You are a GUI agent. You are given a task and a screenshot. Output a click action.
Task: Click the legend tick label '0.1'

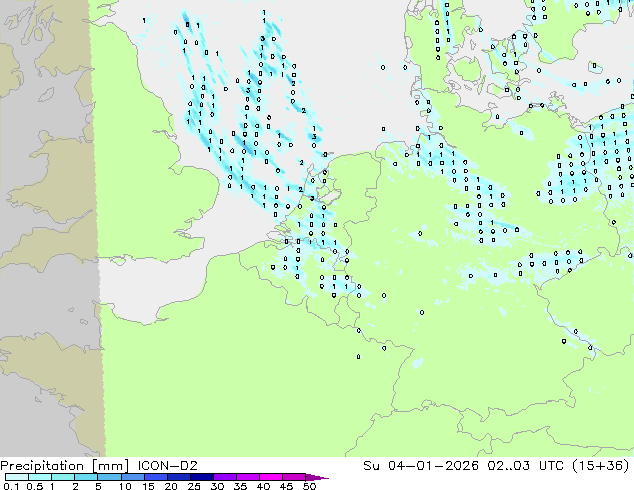12,486
